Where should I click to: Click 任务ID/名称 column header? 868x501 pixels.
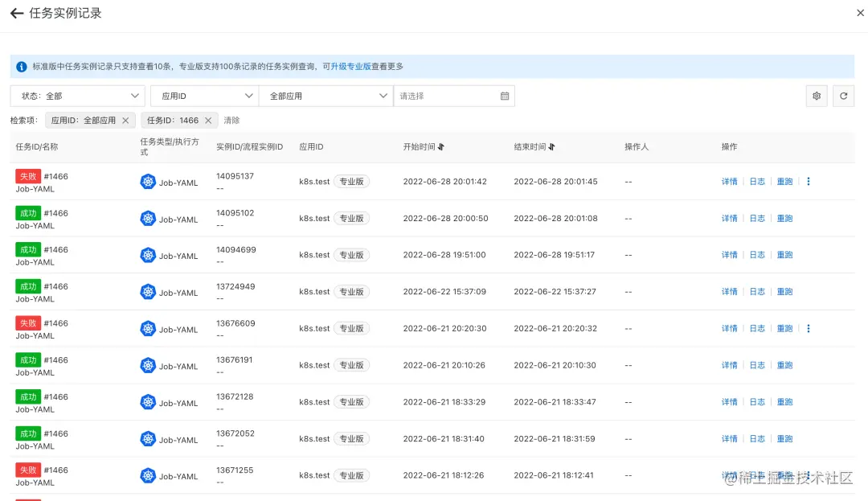36,146
